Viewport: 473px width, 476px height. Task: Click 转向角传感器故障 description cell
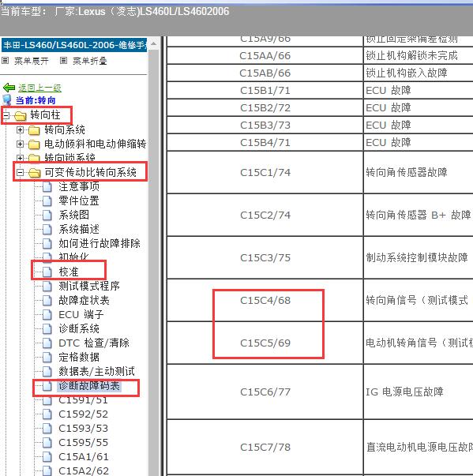(x=419, y=172)
